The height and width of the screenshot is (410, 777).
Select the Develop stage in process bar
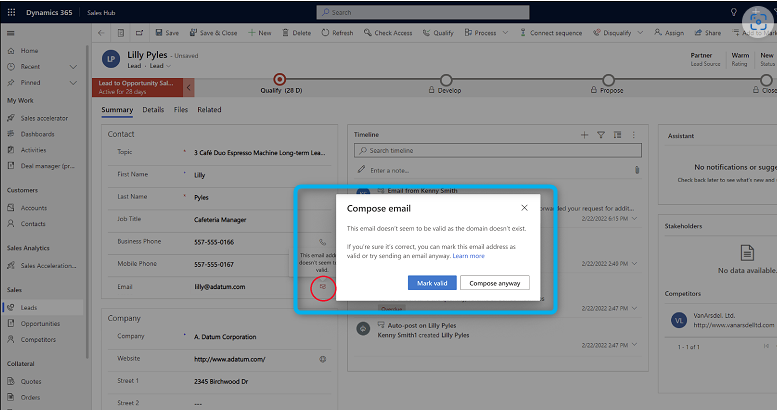(x=445, y=79)
